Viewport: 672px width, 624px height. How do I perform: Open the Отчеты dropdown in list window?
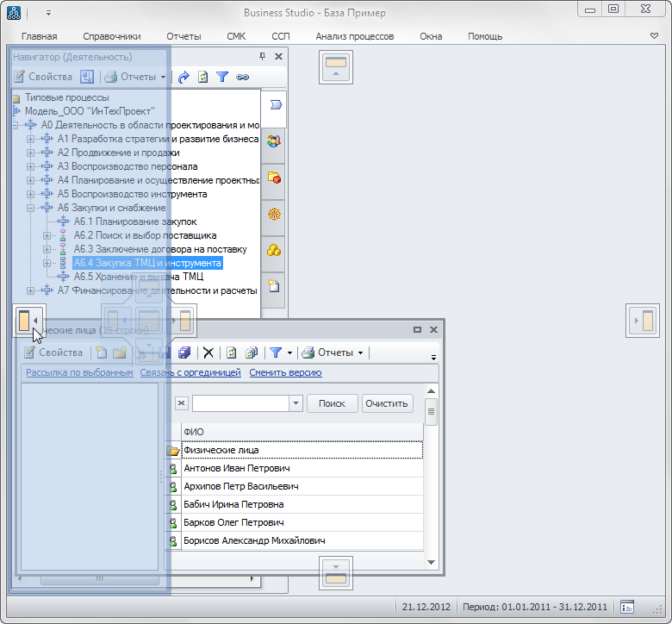334,353
